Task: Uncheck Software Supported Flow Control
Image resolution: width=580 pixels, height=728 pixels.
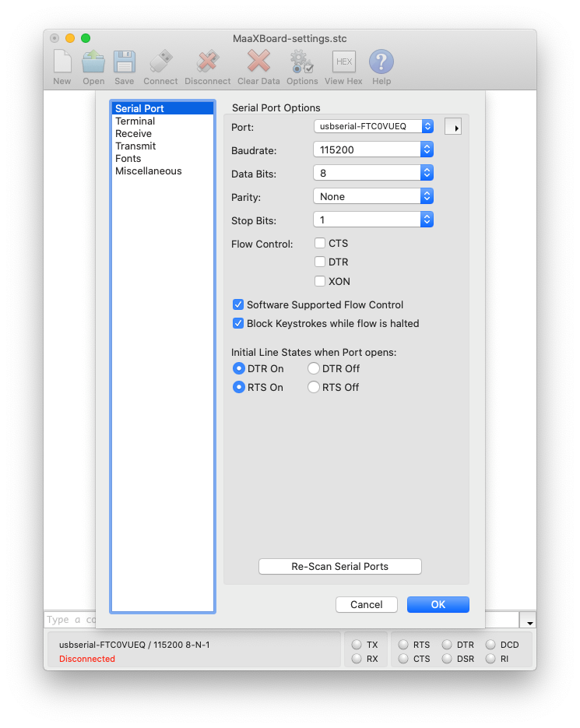Action: [238, 304]
